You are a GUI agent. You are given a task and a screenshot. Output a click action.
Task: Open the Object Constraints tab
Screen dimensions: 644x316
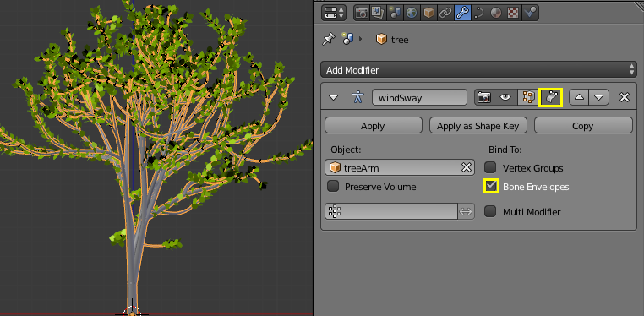pos(445,14)
